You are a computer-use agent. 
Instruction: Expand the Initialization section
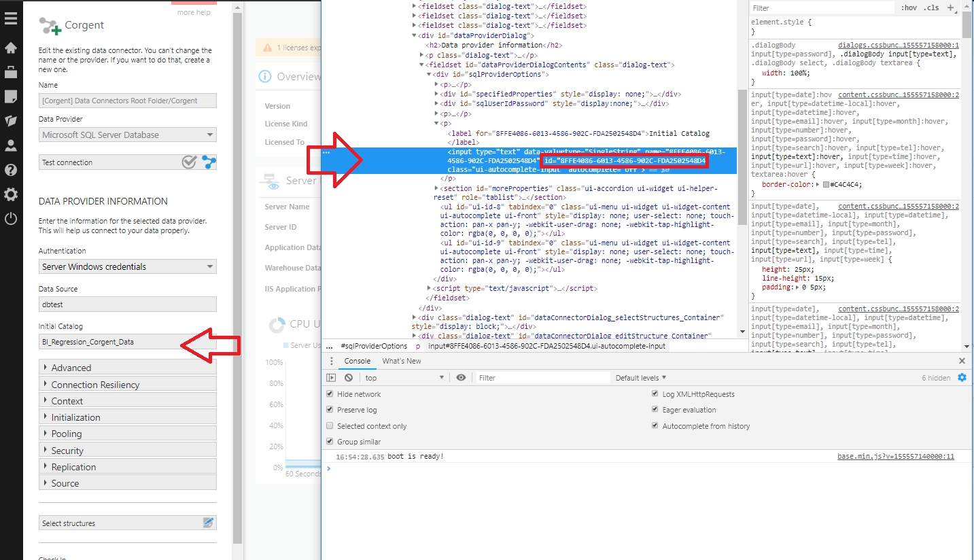coord(128,417)
